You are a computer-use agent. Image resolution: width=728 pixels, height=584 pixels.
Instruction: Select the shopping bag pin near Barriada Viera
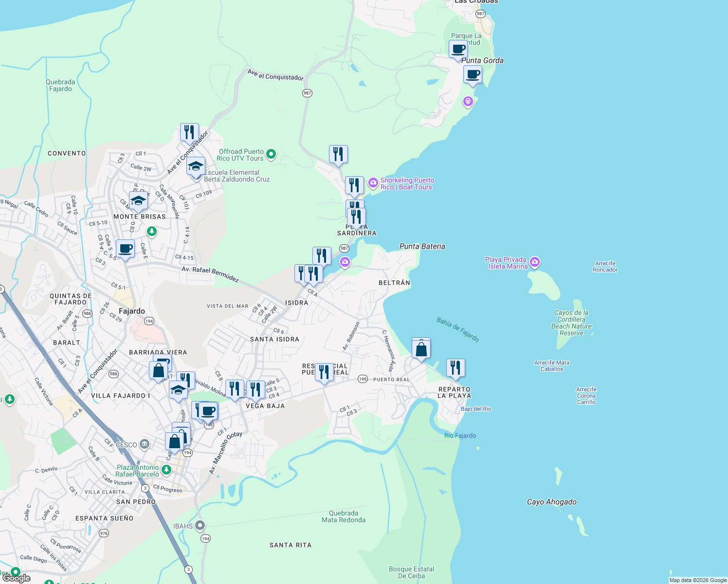(x=159, y=370)
